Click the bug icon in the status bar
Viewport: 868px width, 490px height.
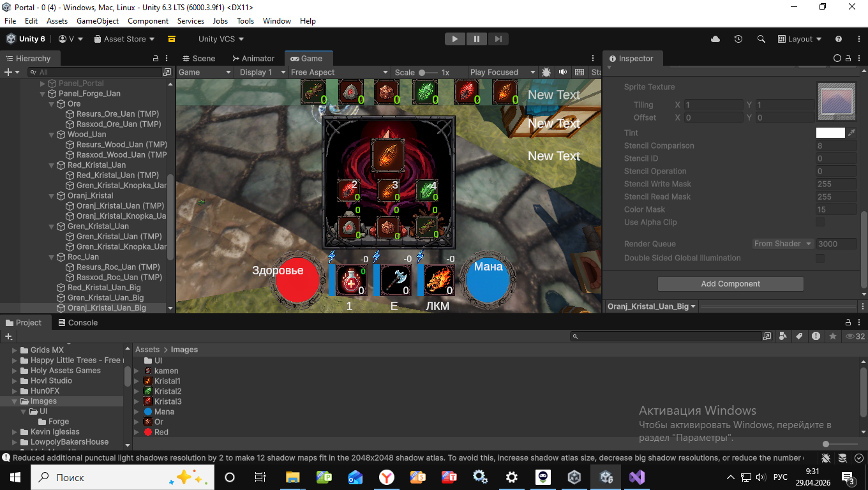pos(826,458)
